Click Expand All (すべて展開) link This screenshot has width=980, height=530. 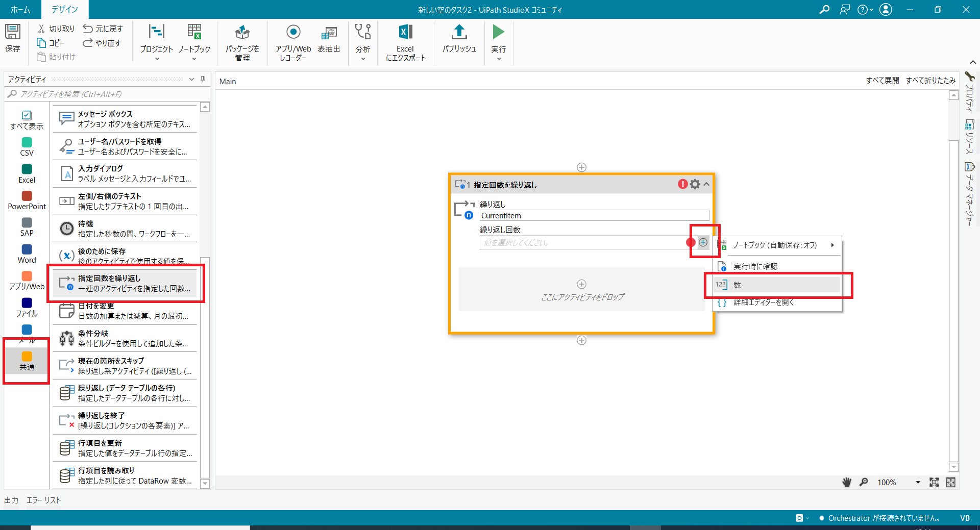click(882, 81)
